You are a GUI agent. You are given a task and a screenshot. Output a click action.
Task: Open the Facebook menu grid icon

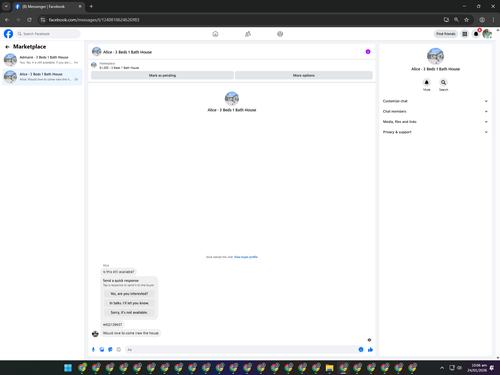(x=465, y=34)
